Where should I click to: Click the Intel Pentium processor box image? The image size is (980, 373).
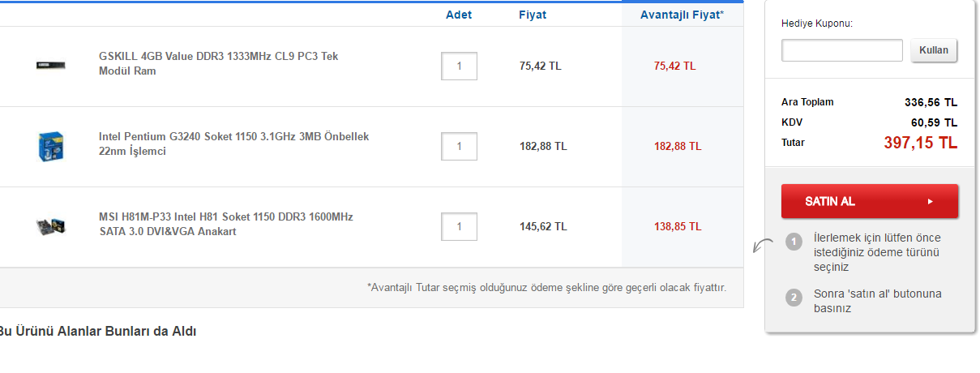(50, 146)
